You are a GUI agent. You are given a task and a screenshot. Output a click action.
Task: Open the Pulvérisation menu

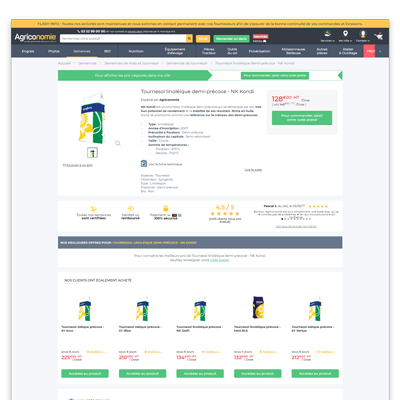(259, 51)
